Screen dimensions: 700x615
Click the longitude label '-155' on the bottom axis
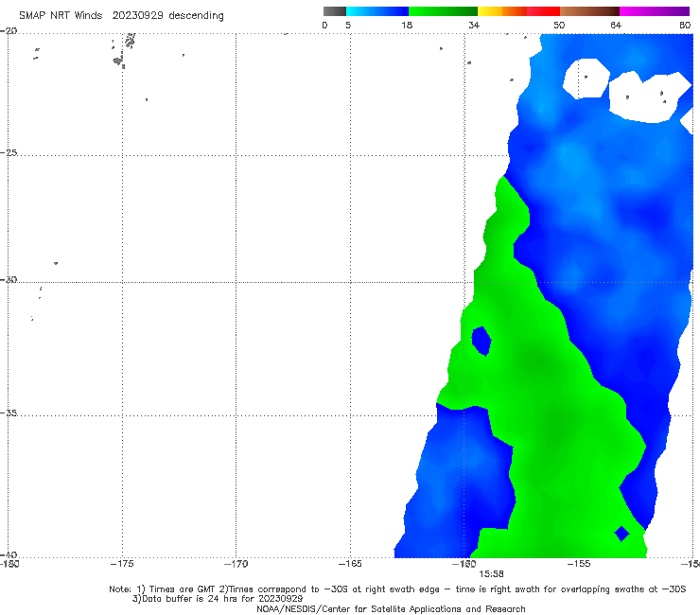click(x=579, y=564)
